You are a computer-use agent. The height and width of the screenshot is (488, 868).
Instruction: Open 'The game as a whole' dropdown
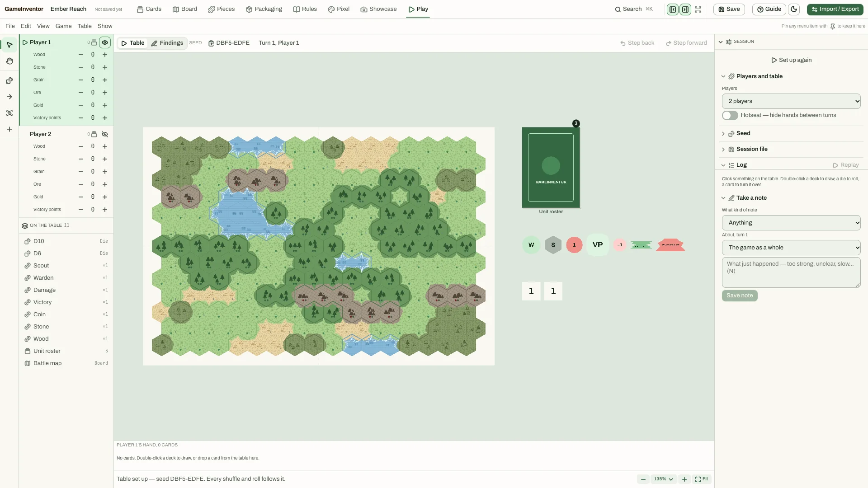pos(791,248)
